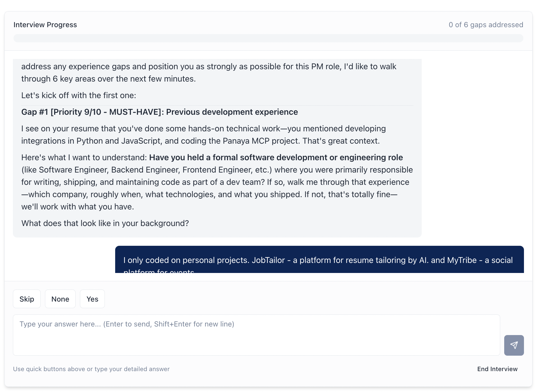Click the "address any experience gaps" line
Image resolution: width=538 pixels, height=392 pixels.
209,66
